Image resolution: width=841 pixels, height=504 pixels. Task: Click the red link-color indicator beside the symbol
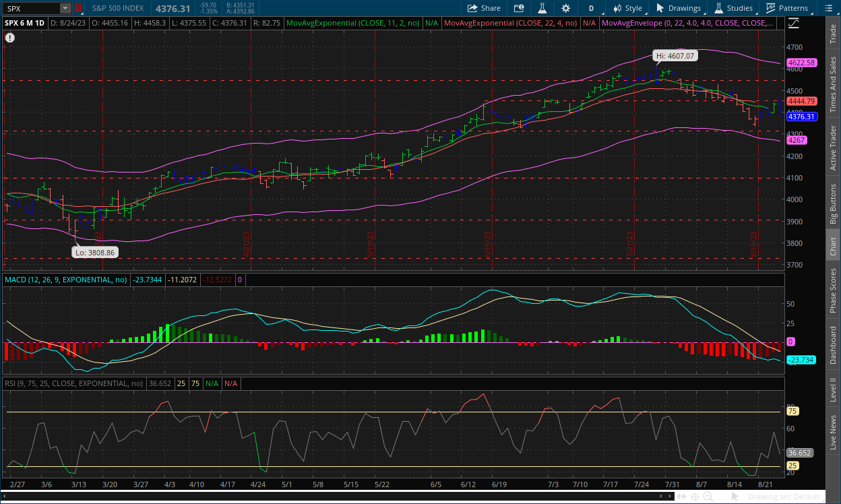tap(78, 8)
